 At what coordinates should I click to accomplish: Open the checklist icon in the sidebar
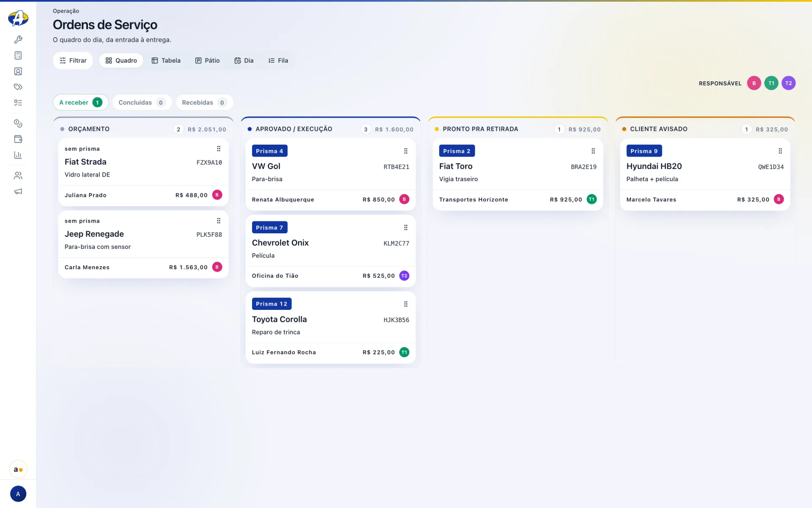click(x=18, y=102)
